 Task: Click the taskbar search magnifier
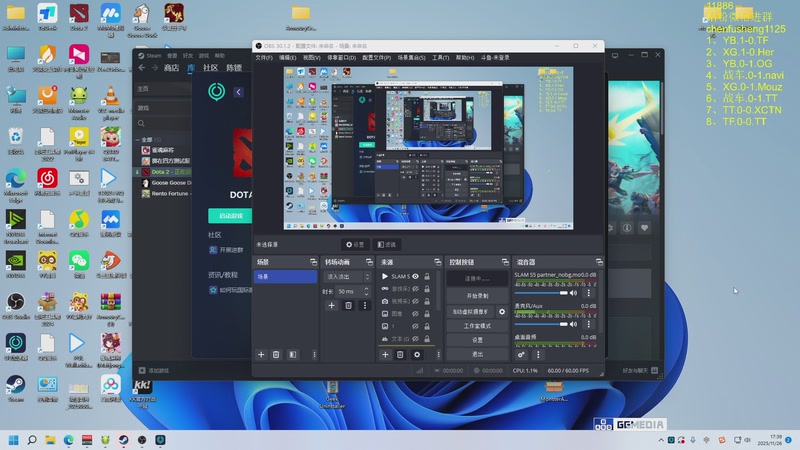click(x=32, y=440)
